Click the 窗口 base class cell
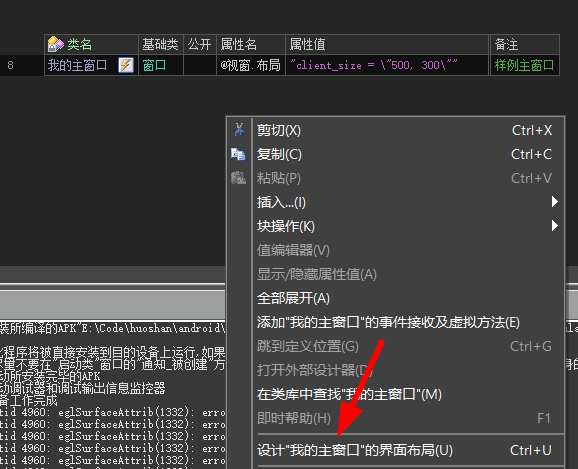Viewport: 578px width, 469px height. [161, 65]
